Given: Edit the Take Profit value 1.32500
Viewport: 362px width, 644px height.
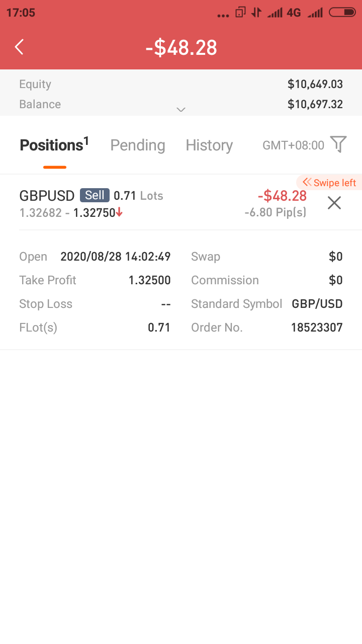Looking at the screenshot, I should 150,280.
